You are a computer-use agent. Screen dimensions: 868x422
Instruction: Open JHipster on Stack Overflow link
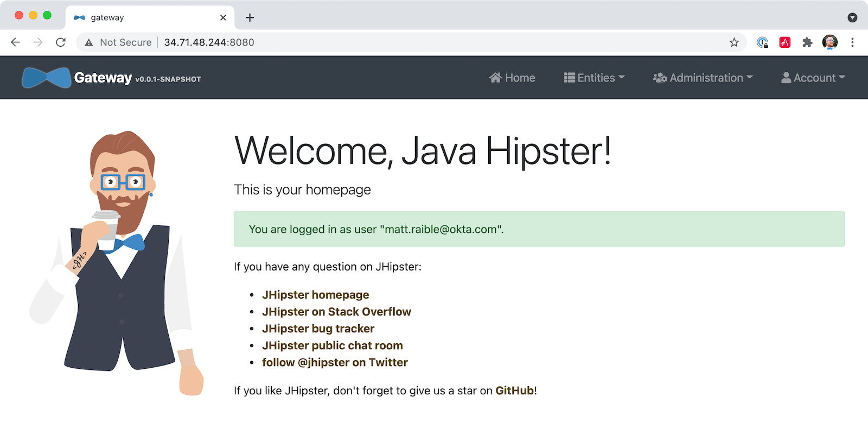coord(336,312)
